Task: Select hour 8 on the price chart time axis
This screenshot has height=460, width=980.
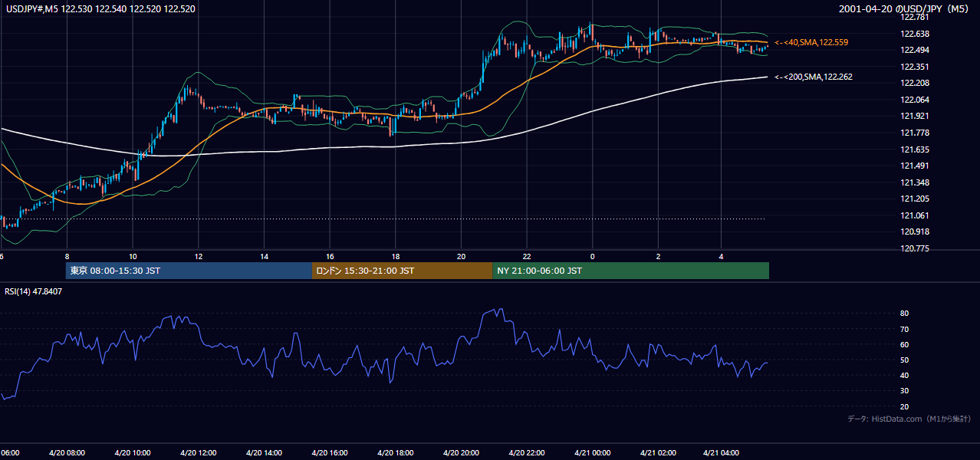Action: coord(67,256)
